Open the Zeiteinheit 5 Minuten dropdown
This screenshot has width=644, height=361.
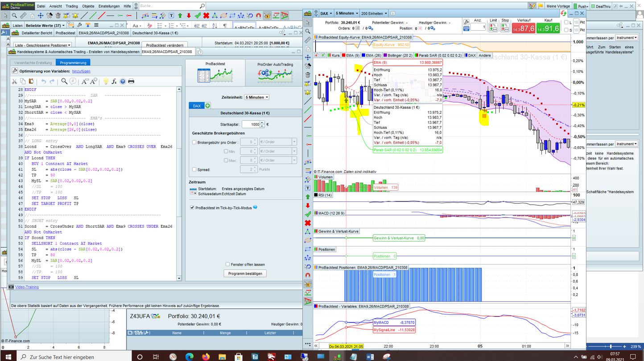256,97
